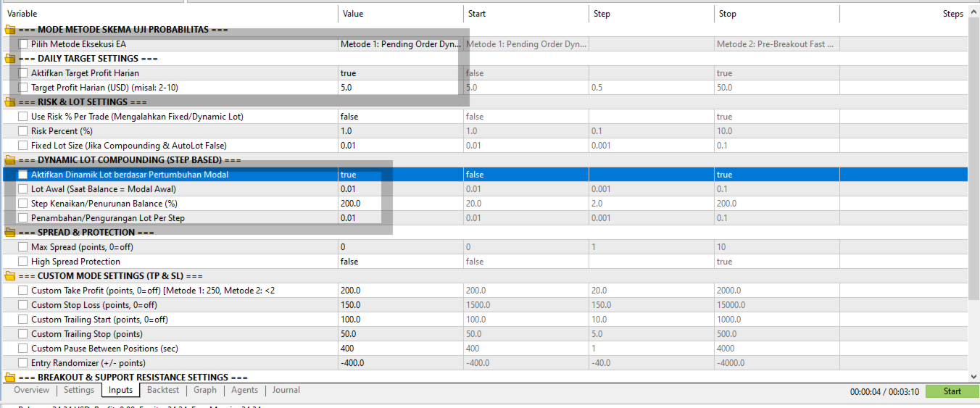Edit the Custom Take Profit value 200.0
The image size is (980, 408).
[x=401, y=291]
